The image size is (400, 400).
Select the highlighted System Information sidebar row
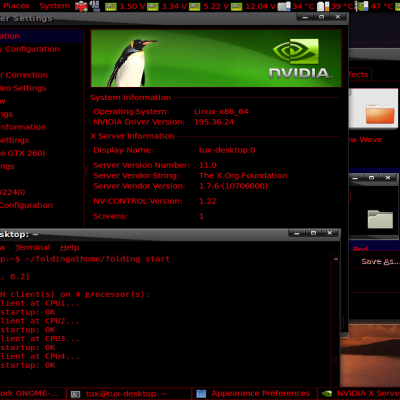(x=41, y=36)
